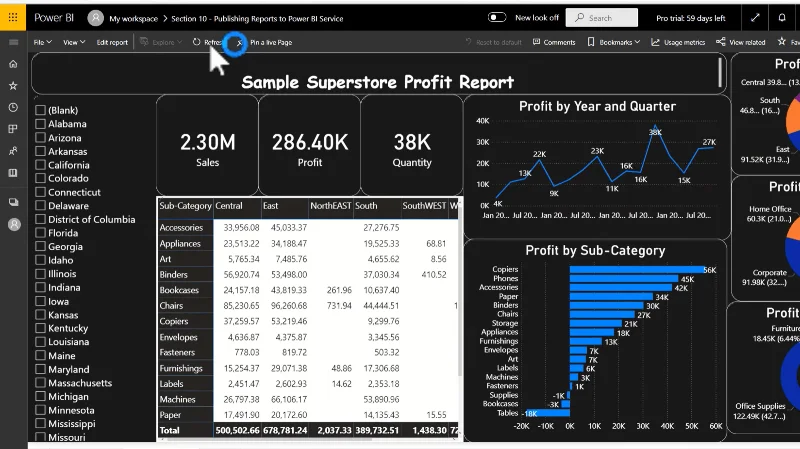Open the app launcher waffle icon

coord(13,18)
